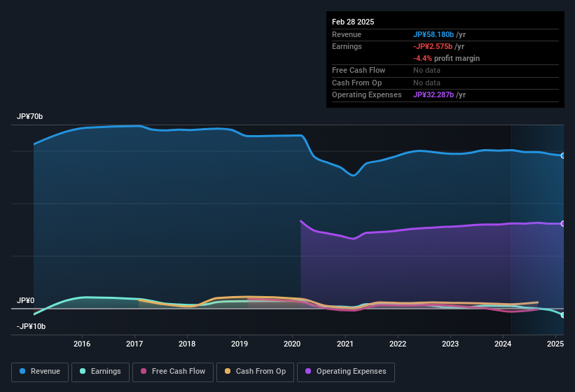Viewport: 575px width, 392px height.
Task: Click the Feb 28 2025 tooltip date
Action: [x=353, y=22]
